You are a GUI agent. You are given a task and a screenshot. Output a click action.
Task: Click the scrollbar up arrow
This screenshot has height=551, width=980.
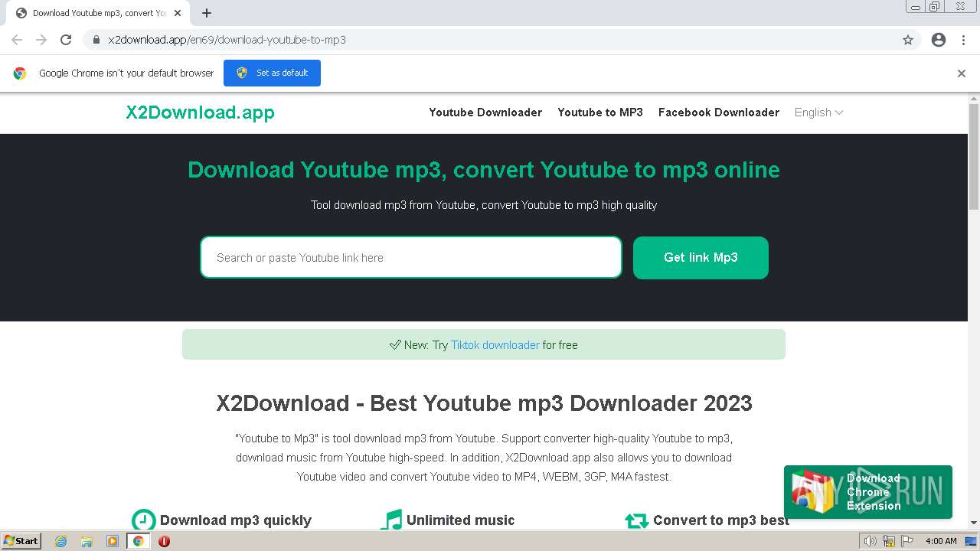(x=974, y=98)
